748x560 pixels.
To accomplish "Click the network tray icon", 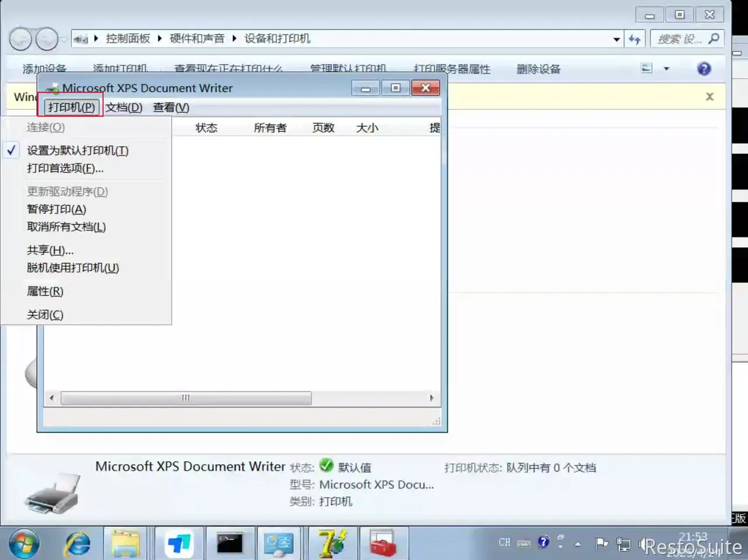I will 624,544.
